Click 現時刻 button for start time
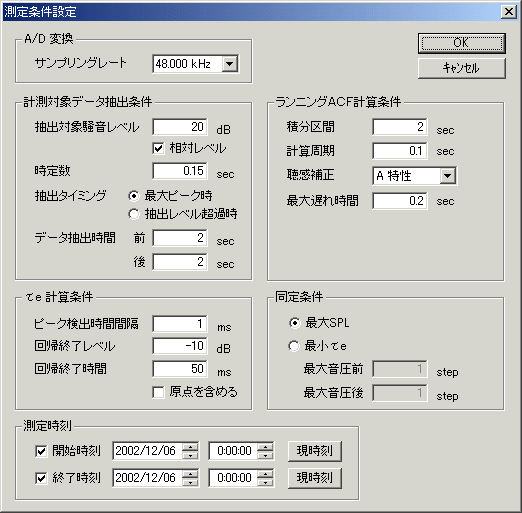The image size is (522, 513). (315, 451)
